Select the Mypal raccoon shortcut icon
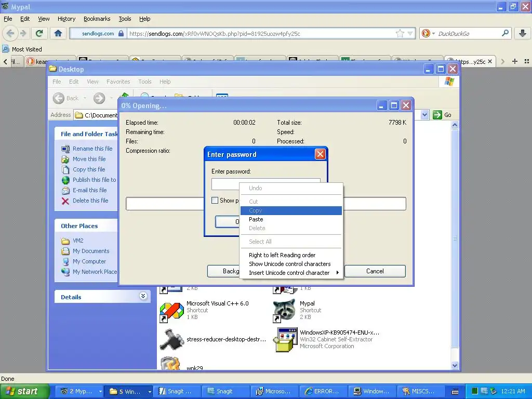 284,311
